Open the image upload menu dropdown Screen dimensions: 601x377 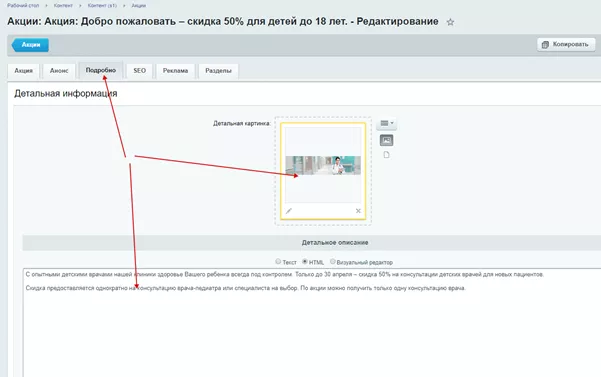pos(387,123)
